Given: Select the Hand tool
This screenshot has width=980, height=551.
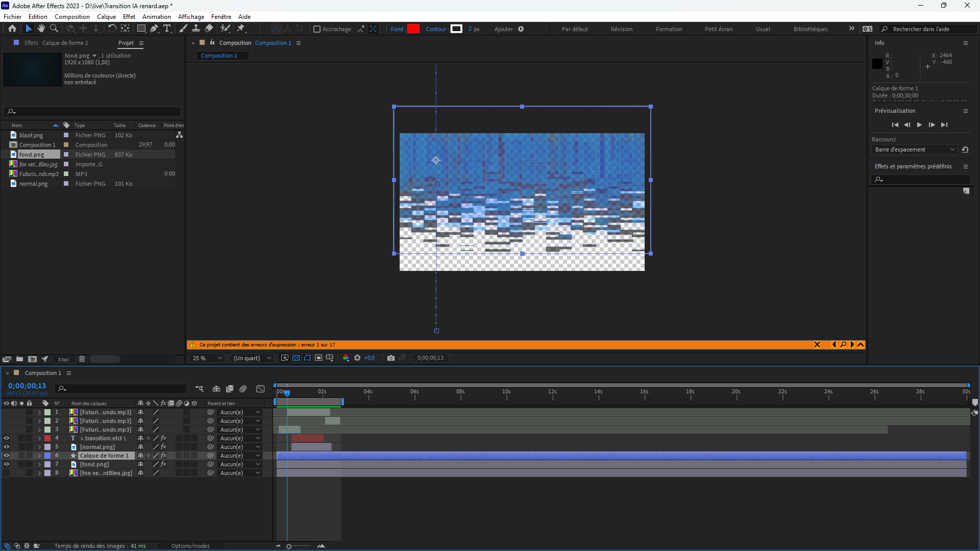Looking at the screenshot, I should pos(41,29).
